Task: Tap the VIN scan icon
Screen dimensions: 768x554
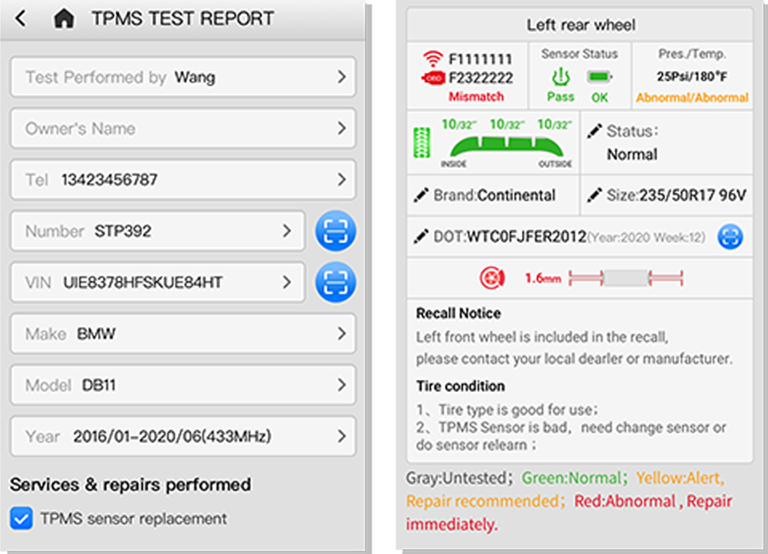Action: pyautogui.click(x=336, y=283)
